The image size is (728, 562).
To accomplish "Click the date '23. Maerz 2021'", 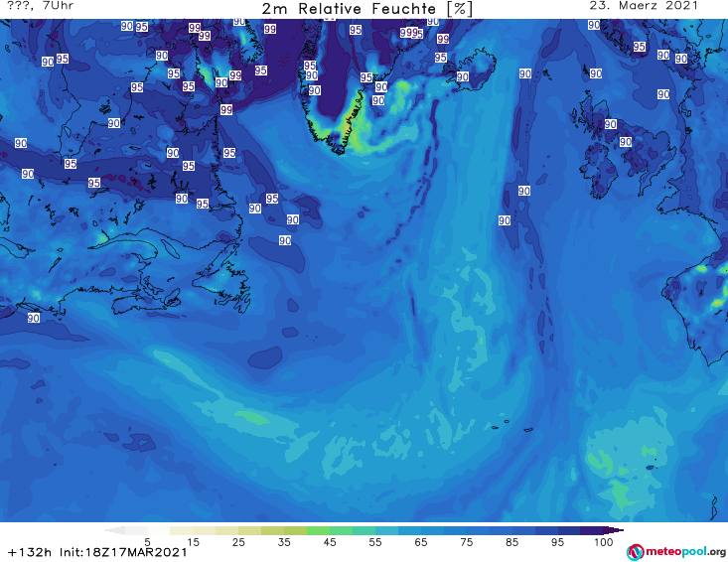I will 644,6.
